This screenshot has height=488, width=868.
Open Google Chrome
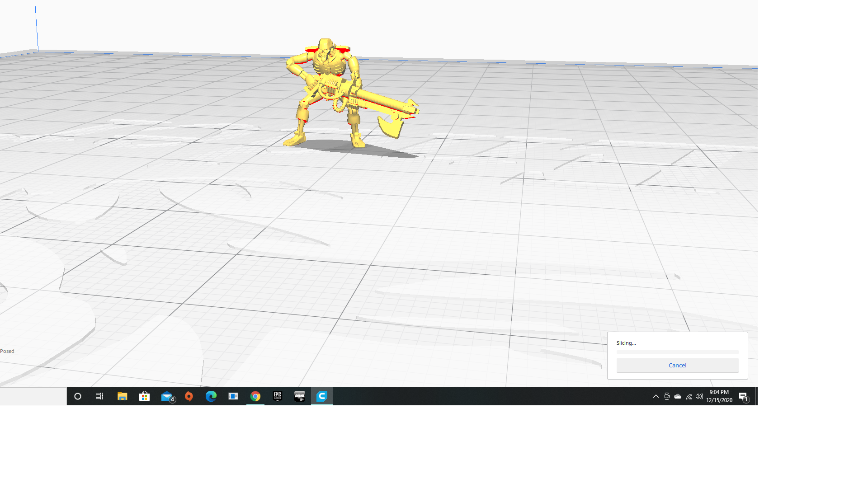pyautogui.click(x=255, y=396)
